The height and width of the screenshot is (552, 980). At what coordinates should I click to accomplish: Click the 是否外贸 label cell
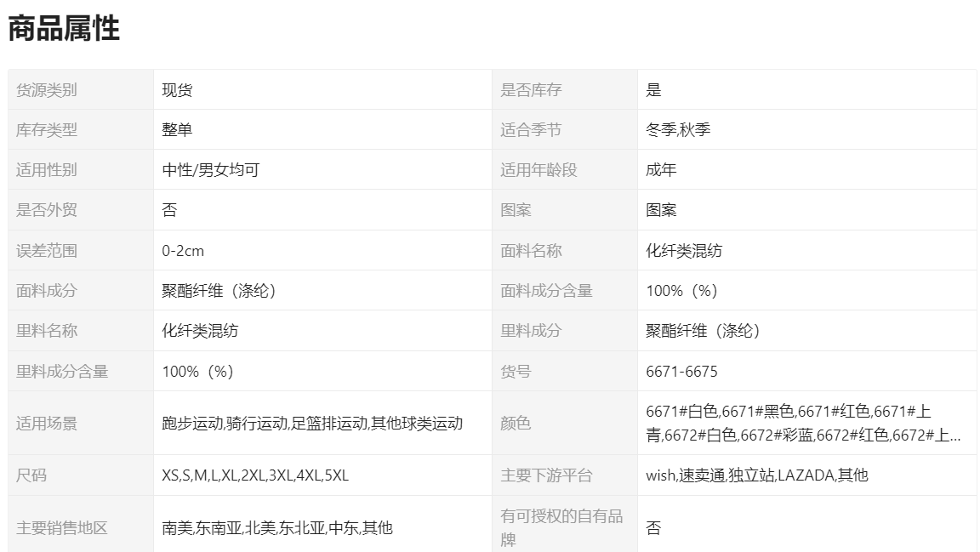pyautogui.click(x=46, y=209)
